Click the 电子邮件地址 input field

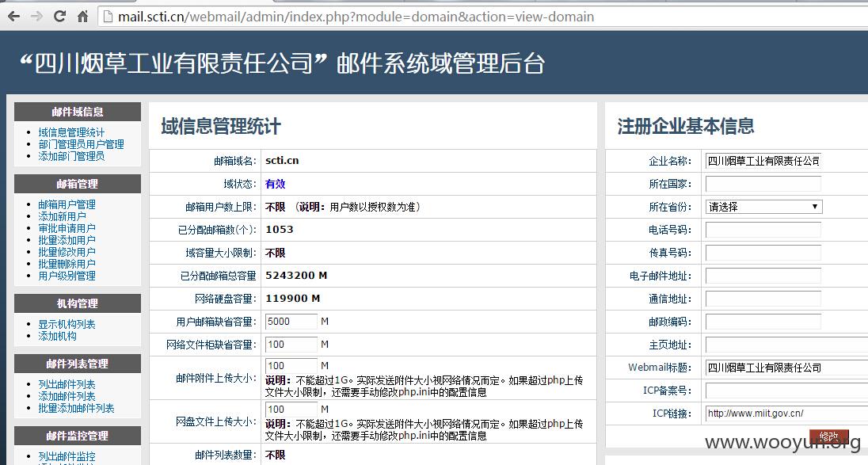[763, 276]
